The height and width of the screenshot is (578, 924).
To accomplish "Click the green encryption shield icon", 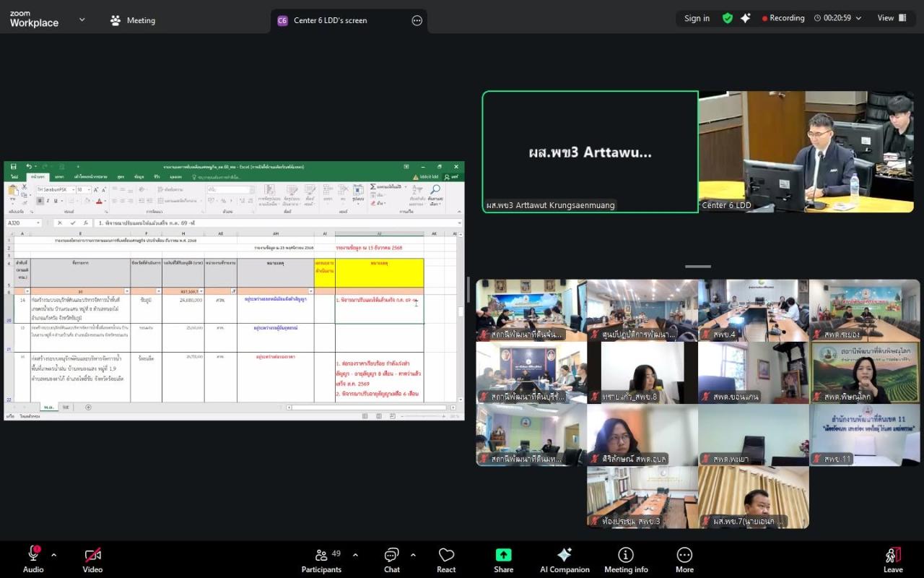I will 728,18.
